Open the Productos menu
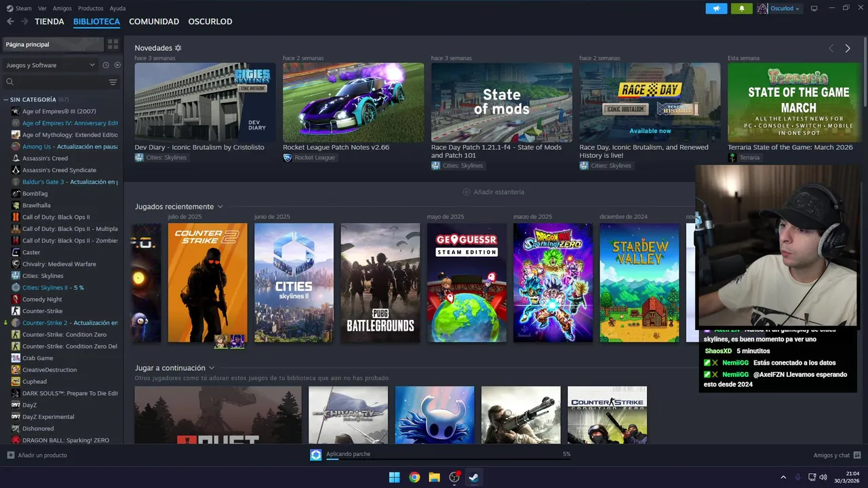The height and width of the screenshot is (488, 868). [x=91, y=8]
